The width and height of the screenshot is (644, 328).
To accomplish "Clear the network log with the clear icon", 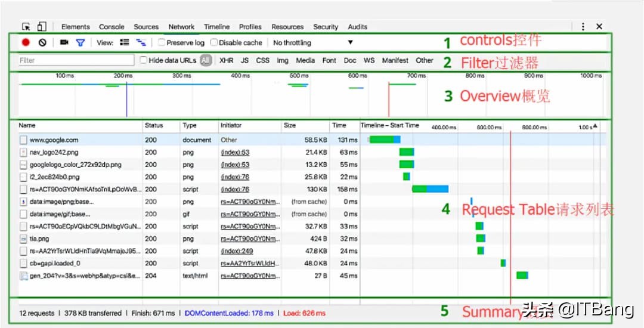I will (42, 43).
